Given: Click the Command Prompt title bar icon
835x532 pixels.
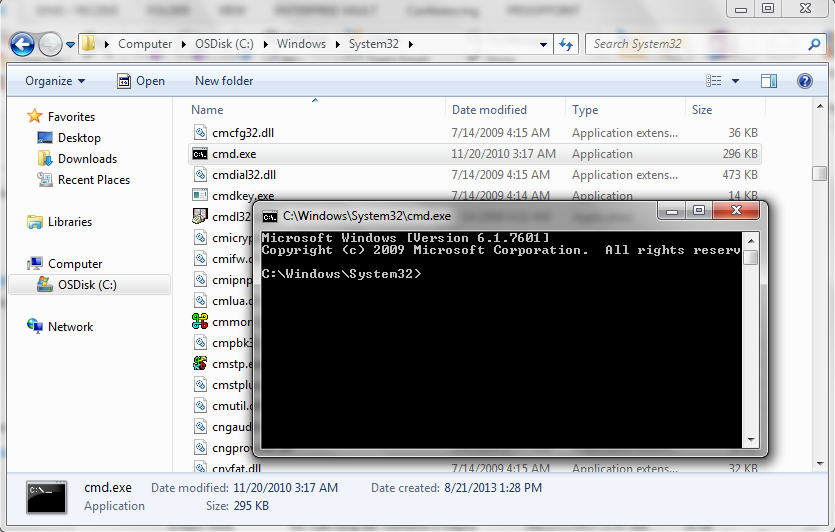Looking at the screenshot, I should (270, 216).
